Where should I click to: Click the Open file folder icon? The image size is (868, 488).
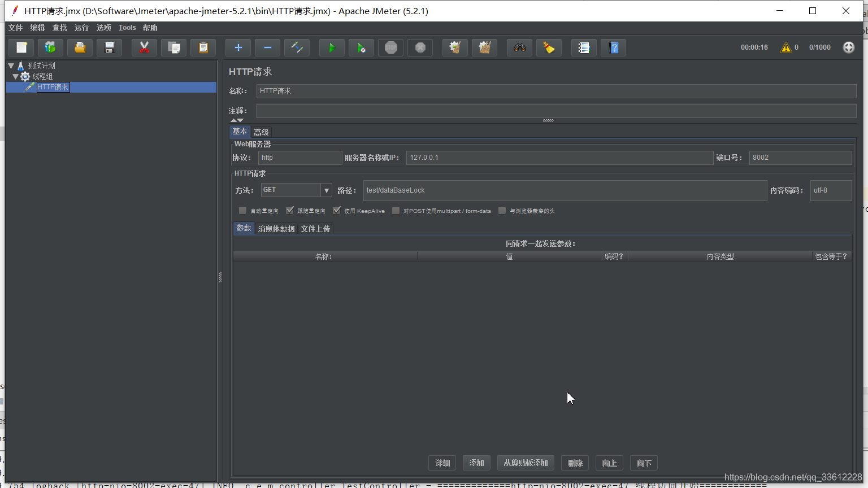(80, 47)
